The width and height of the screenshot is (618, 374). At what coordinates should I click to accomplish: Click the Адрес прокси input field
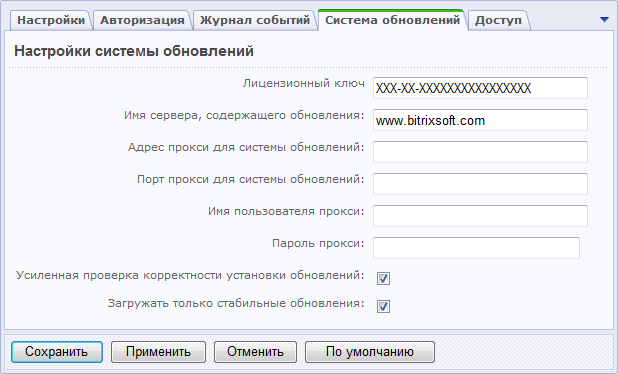(x=480, y=152)
